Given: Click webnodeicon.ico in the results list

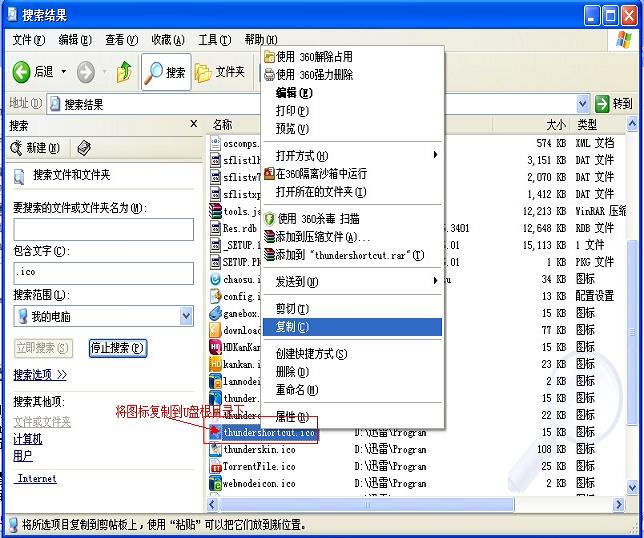Looking at the screenshot, I should 259,483.
